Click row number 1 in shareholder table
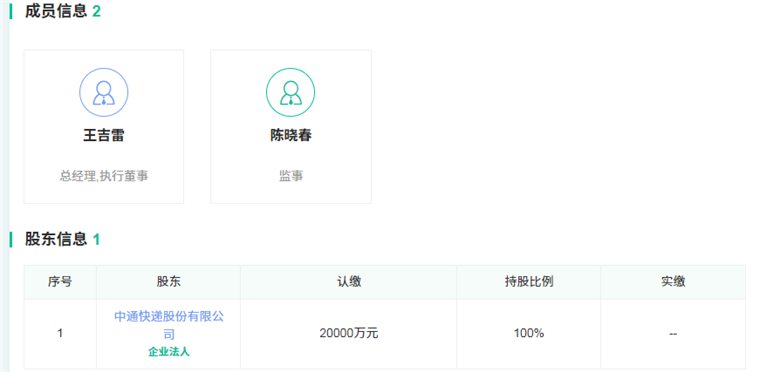This screenshot has width=760, height=372. tap(60, 334)
